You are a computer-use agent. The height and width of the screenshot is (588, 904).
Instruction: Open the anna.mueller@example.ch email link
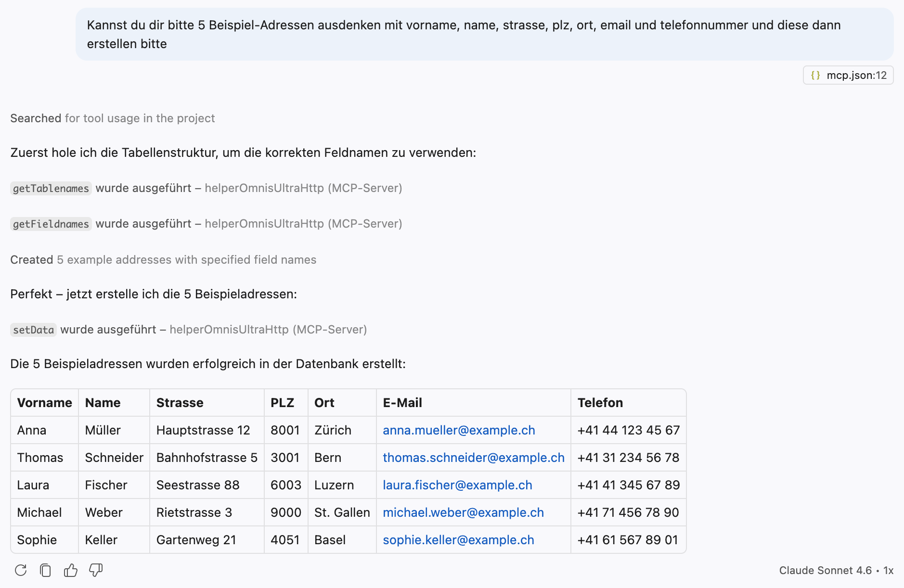point(459,430)
